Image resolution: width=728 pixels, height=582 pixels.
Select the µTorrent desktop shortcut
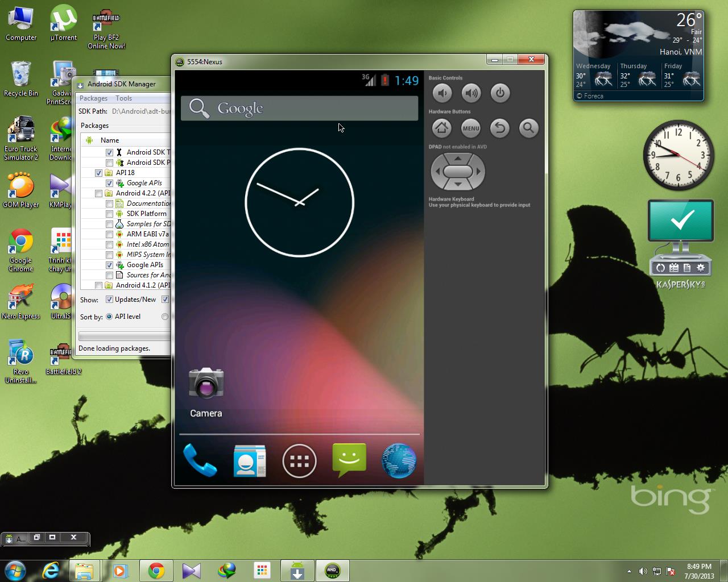coord(64,24)
